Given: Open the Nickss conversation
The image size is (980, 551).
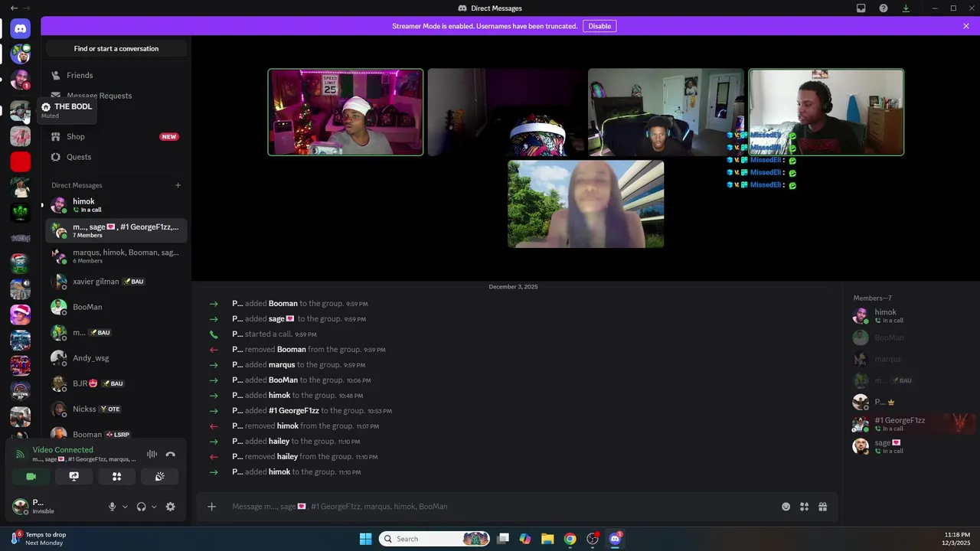Looking at the screenshot, I should (116, 409).
